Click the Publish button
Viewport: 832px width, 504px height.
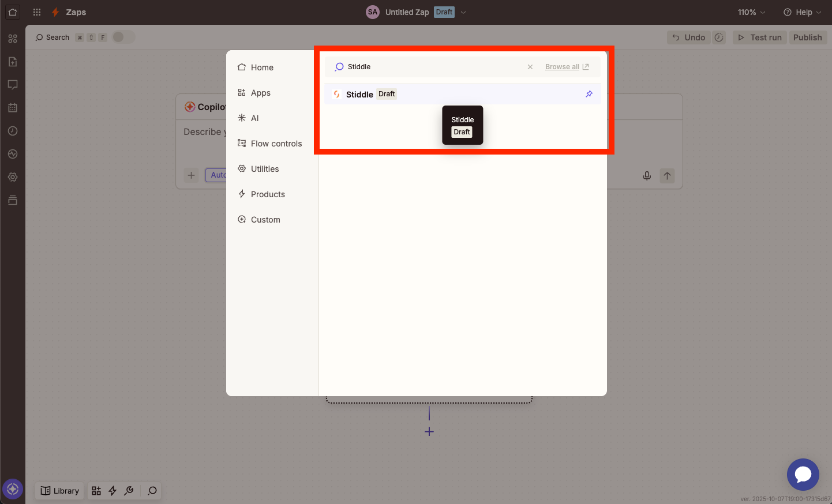coord(807,37)
